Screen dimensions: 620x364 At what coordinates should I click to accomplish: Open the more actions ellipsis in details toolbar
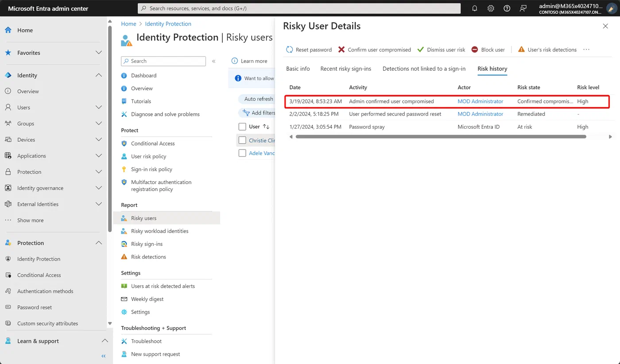(586, 50)
